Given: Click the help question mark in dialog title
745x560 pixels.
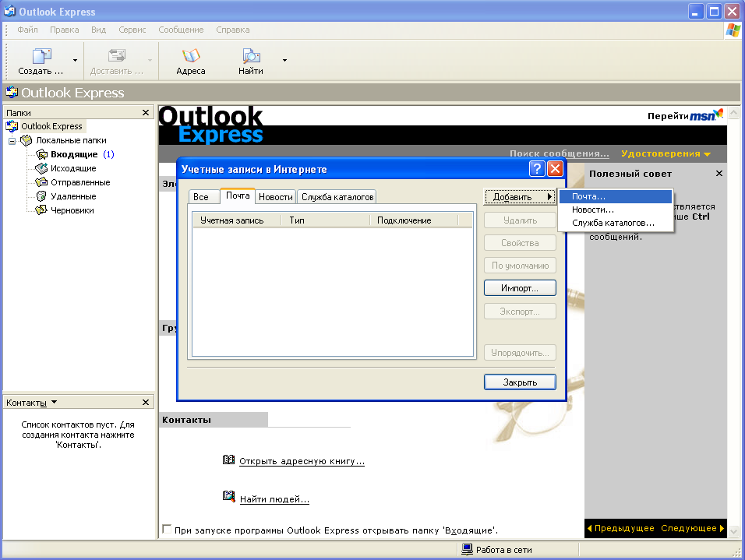Looking at the screenshot, I should tap(537, 168).
